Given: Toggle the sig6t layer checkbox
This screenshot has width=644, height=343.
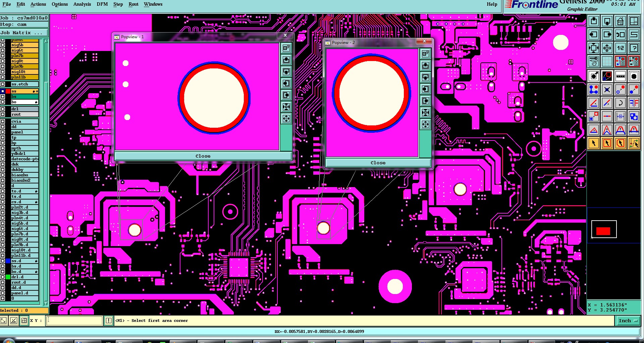Looking at the screenshot, I should (3, 50).
